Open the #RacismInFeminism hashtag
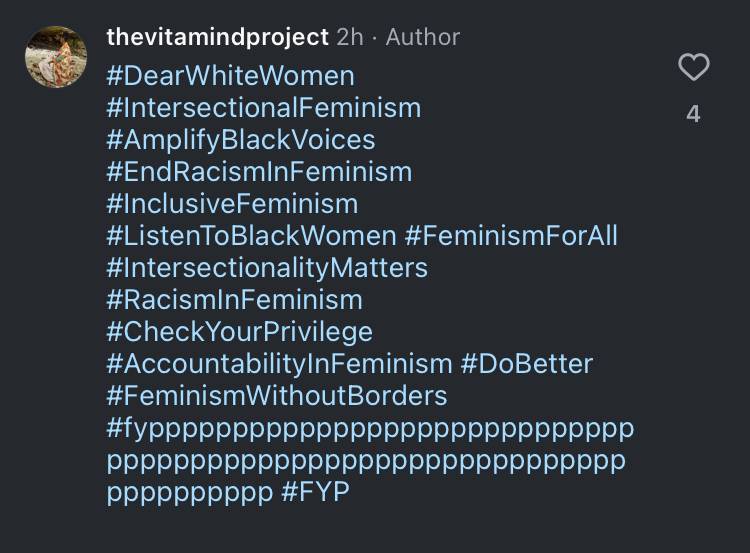This screenshot has width=750, height=553. tap(234, 300)
